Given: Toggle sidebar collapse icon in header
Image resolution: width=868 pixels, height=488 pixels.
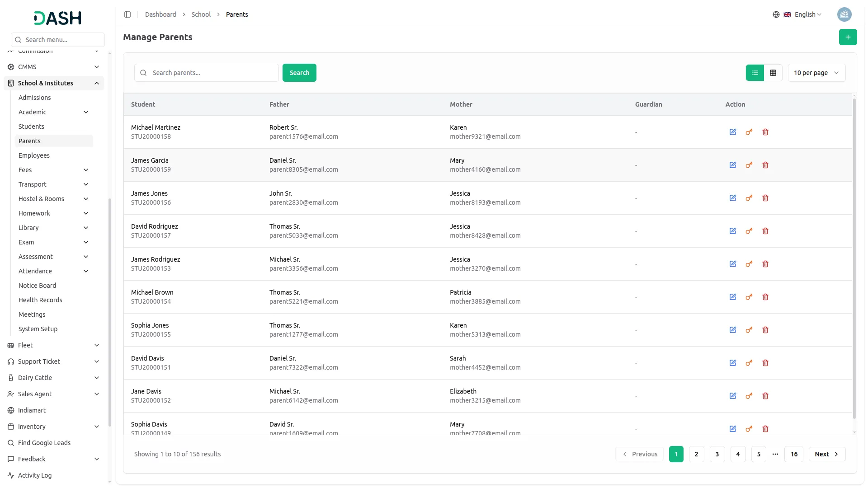Looking at the screenshot, I should pos(127,14).
